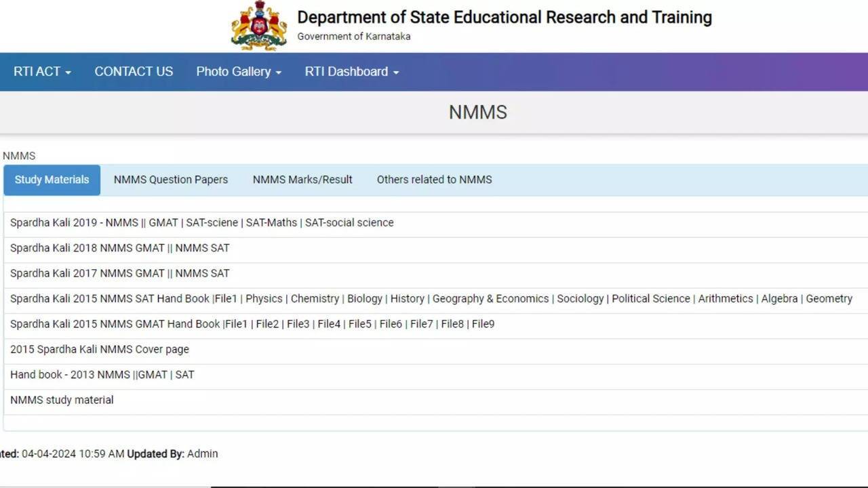Open the Geography & Economics link
The image size is (868, 488).
coord(491,299)
